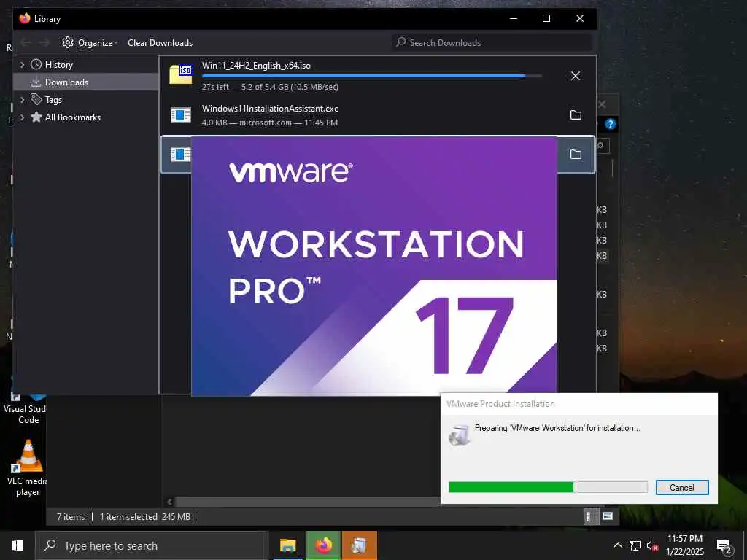Click the Explorer horizontal scrollbar
This screenshot has height=560, width=747.
(308, 502)
